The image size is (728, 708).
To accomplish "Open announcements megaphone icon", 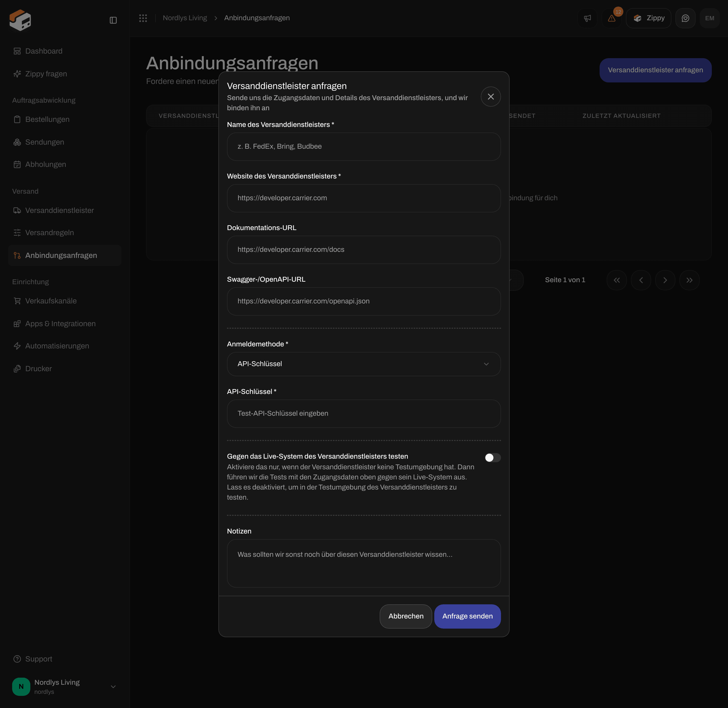I will coord(587,18).
